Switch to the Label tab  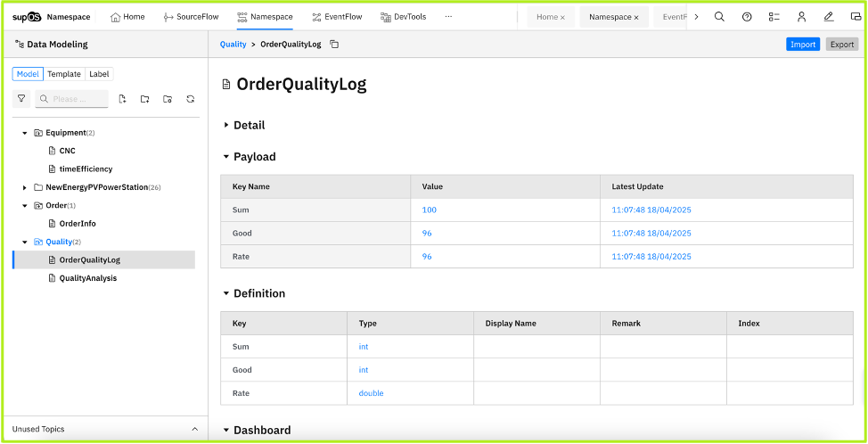click(99, 74)
